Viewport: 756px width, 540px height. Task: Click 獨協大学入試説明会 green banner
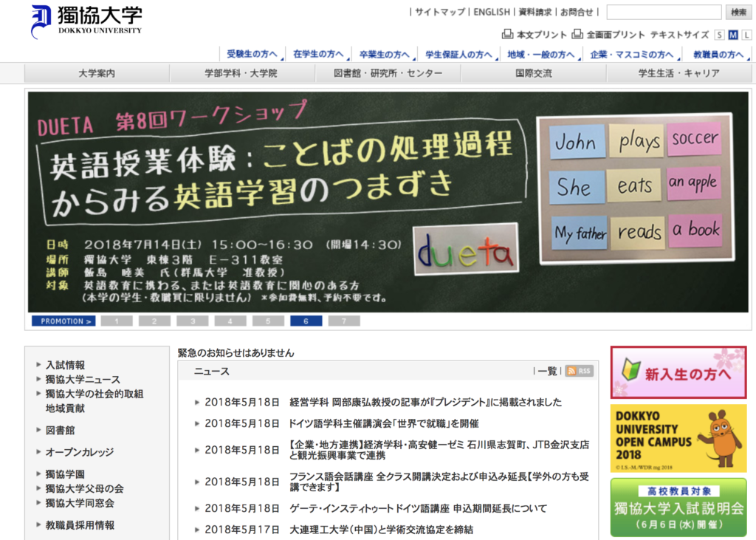pyautogui.click(x=678, y=507)
